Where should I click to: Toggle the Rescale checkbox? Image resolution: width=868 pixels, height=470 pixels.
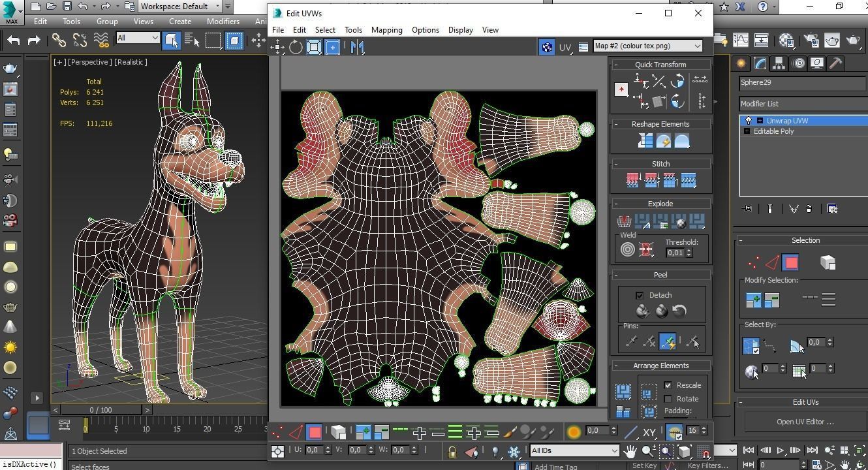tap(668, 385)
